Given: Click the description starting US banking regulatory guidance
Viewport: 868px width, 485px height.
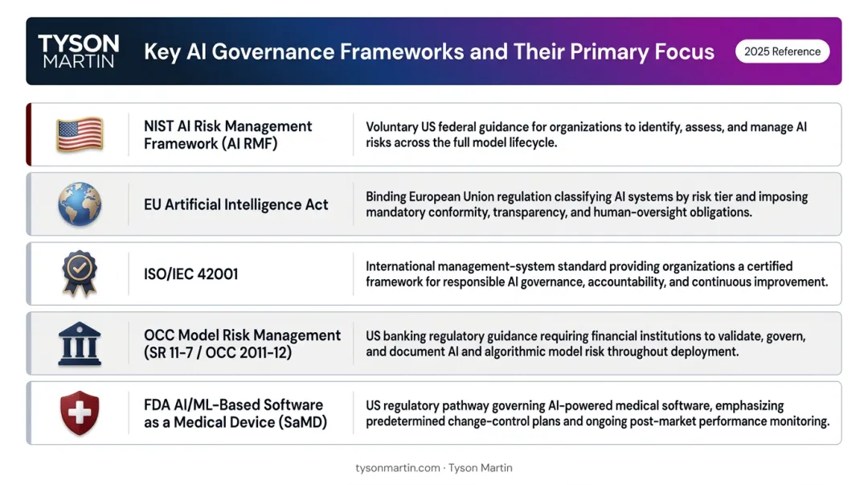Looking at the screenshot, I should 586,343.
